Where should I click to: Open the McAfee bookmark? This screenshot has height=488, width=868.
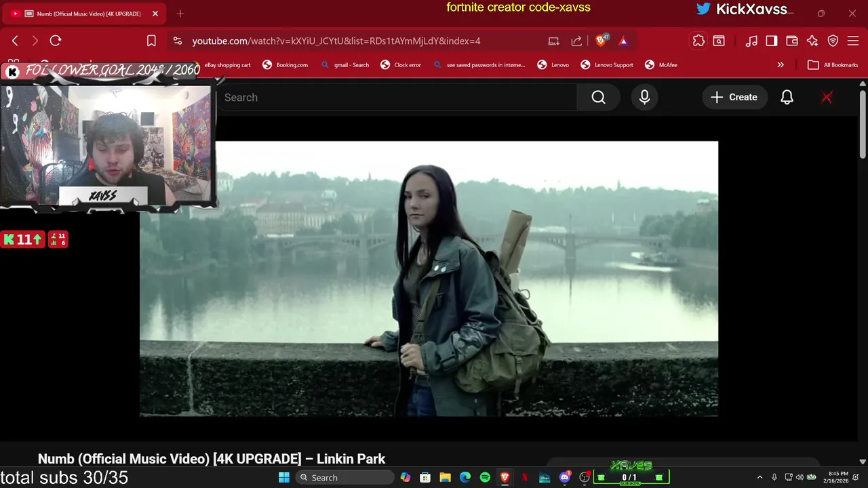click(x=661, y=65)
